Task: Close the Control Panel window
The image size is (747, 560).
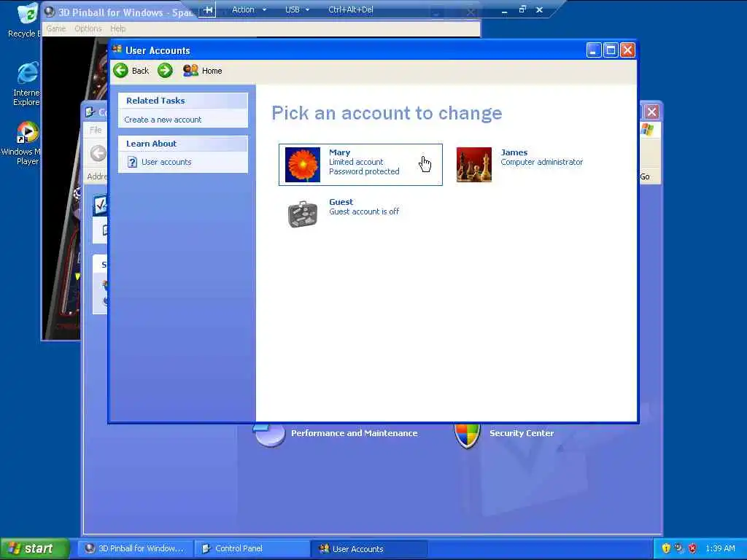Action: [x=651, y=112]
